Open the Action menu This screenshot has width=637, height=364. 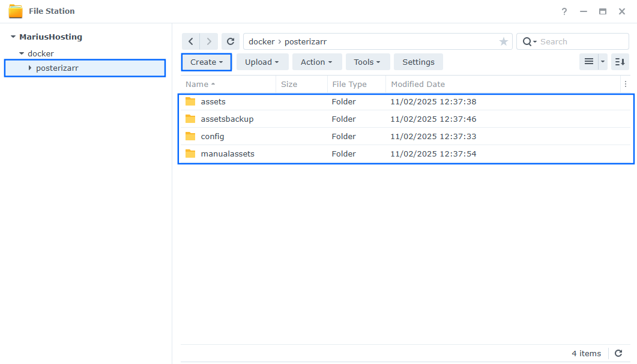click(317, 62)
